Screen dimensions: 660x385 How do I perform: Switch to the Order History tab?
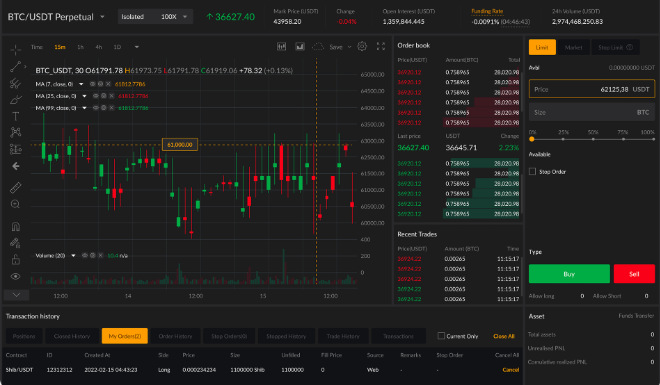coord(176,336)
